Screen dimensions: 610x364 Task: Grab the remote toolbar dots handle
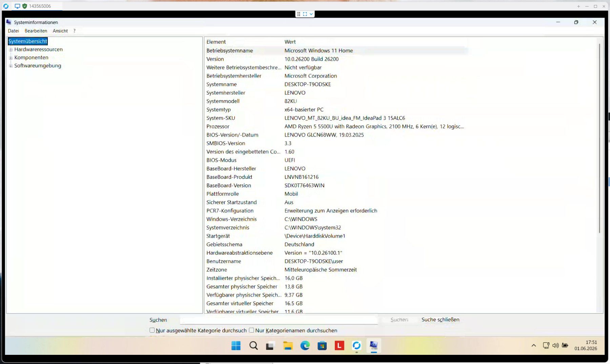[299, 14]
